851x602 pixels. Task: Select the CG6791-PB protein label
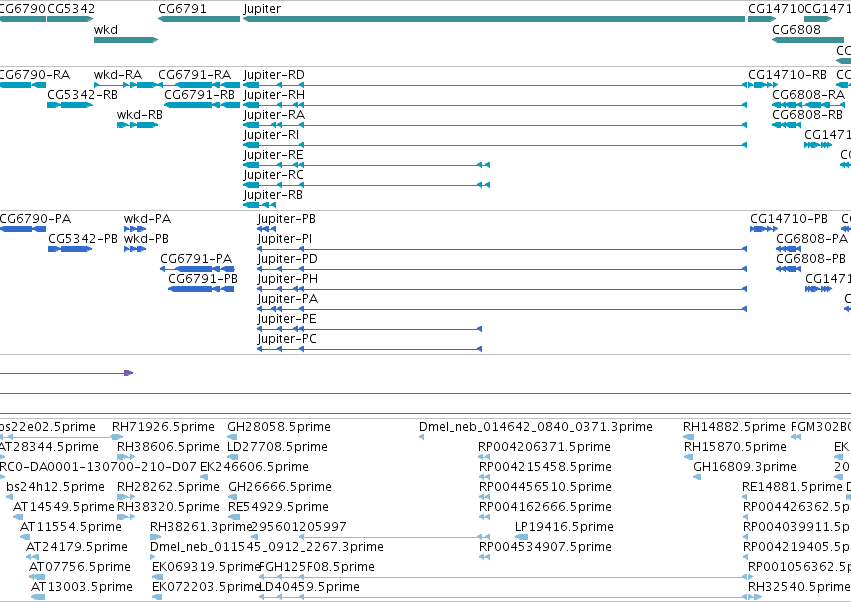[203, 280]
